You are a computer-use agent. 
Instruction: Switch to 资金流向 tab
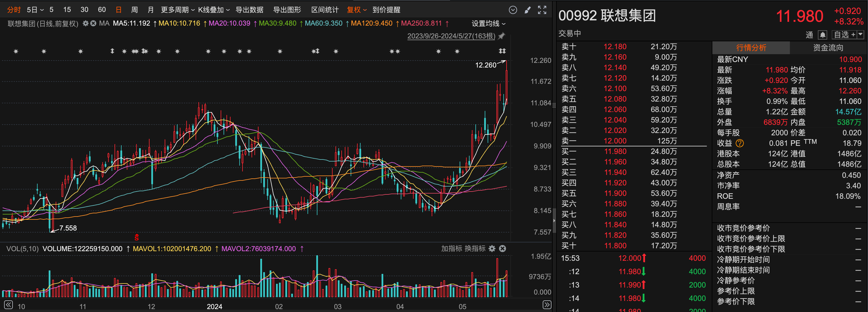[828, 48]
